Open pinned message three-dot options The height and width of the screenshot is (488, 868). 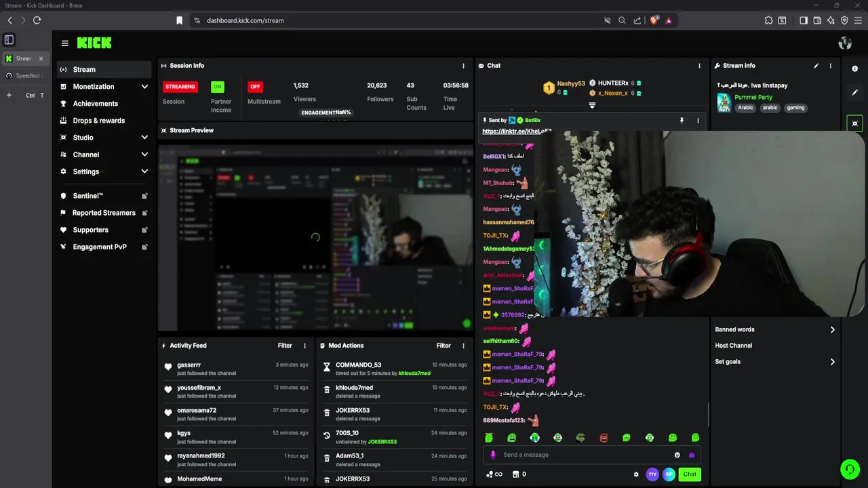(698, 120)
